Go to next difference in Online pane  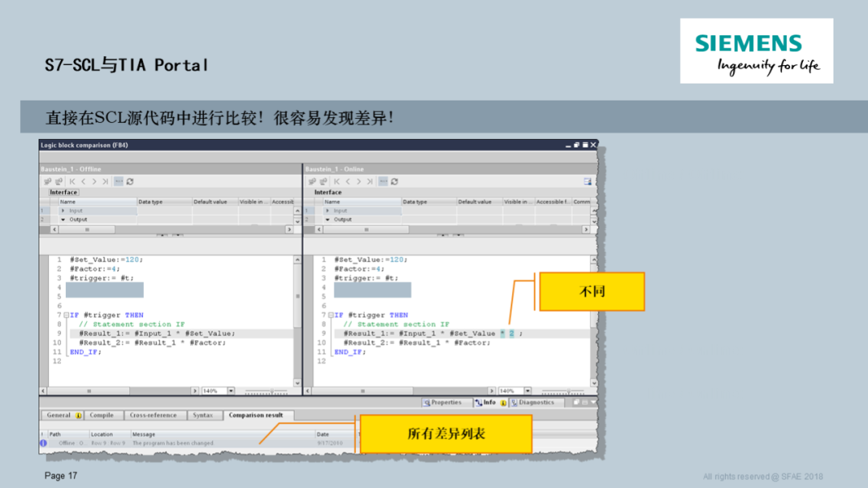(x=358, y=182)
